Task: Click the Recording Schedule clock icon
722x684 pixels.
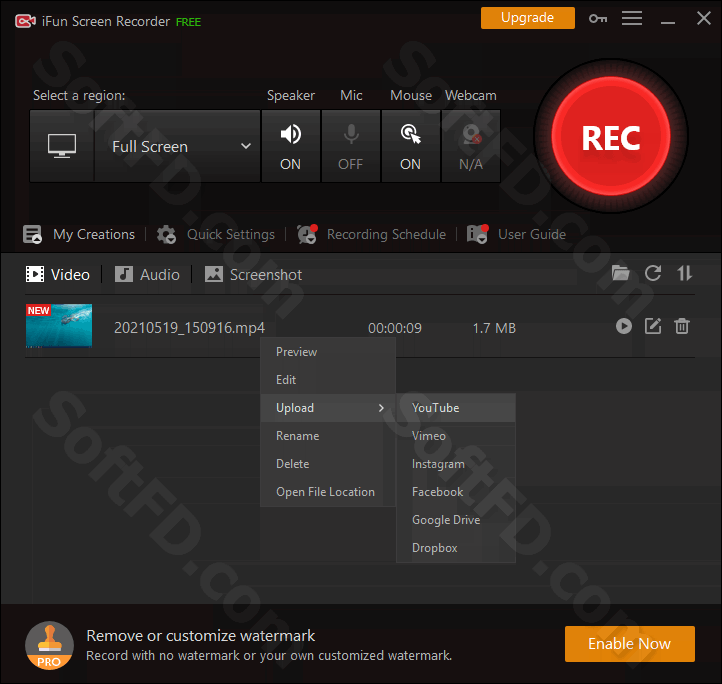Action: (x=307, y=234)
